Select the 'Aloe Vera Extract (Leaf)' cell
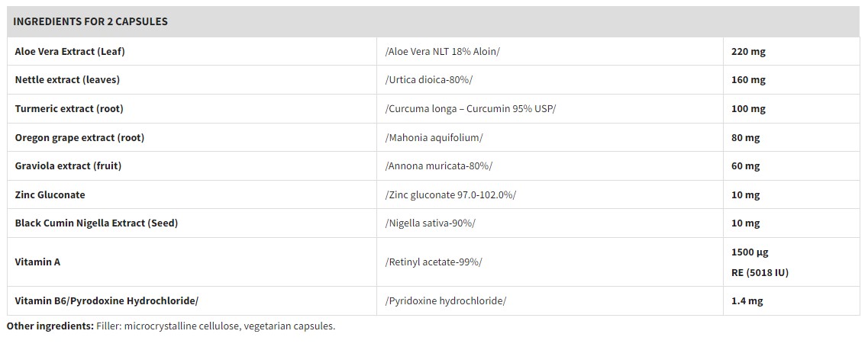This screenshot has width=868, height=350. [69, 51]
